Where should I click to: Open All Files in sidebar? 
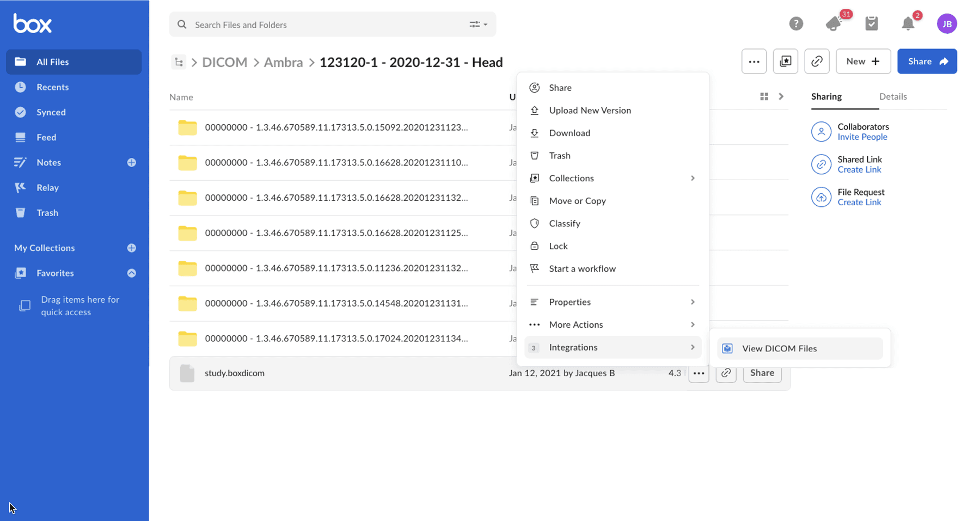click(x=74, y=62)
